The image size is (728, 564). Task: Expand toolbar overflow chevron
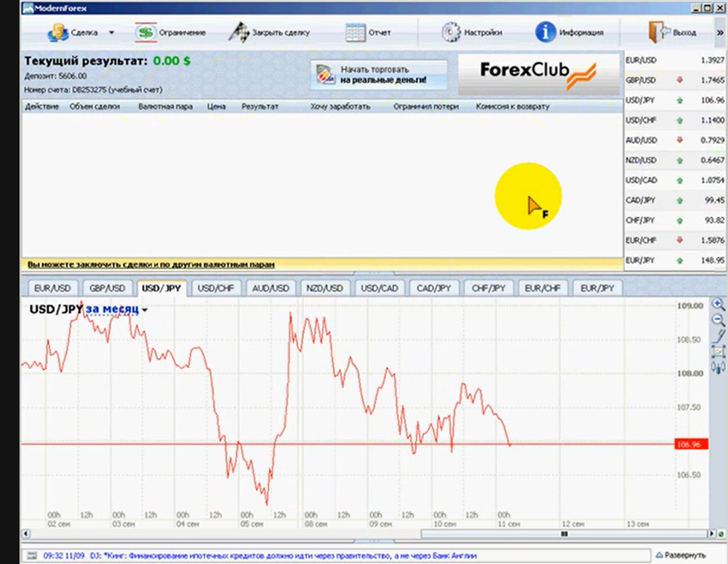click(x=720, y=33)
